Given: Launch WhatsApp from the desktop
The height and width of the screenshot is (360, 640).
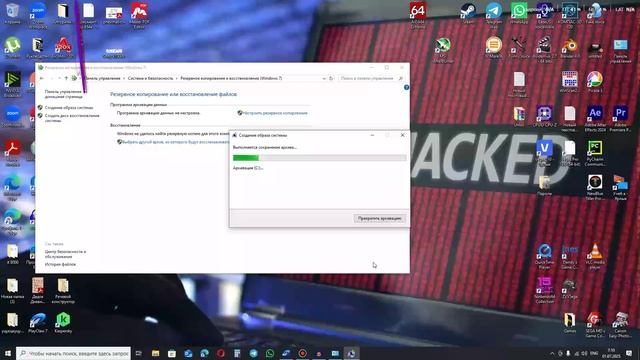Looking at the screenshot, I should [519, 12].
